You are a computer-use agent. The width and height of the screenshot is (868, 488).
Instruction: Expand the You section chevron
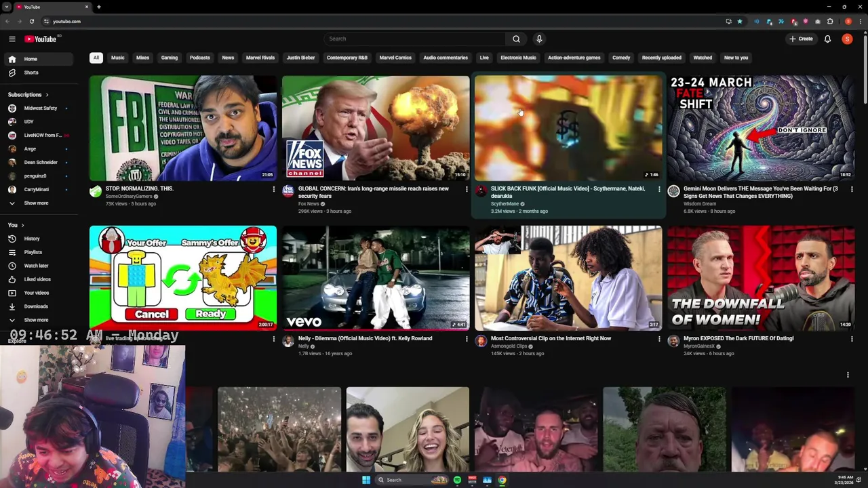click(22, 225)
